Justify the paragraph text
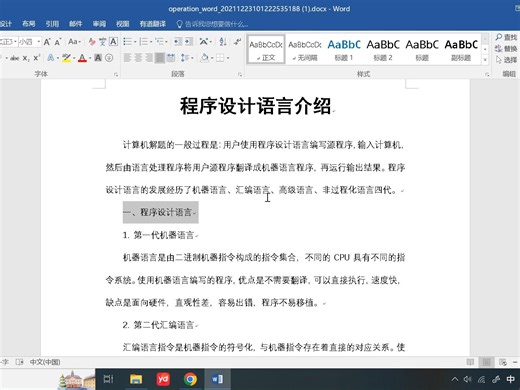Viewport: 520px width, 390px height. coord(160,58)
